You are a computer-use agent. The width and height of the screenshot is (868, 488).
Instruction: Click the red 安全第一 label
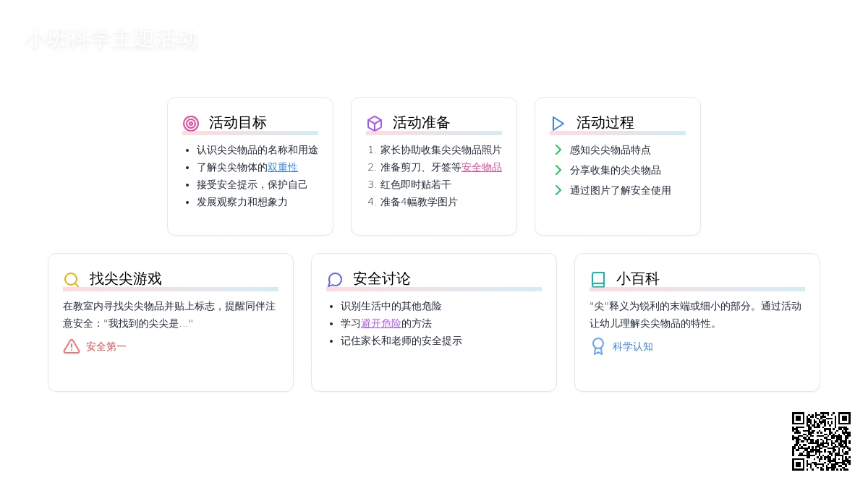pos(106,346)
